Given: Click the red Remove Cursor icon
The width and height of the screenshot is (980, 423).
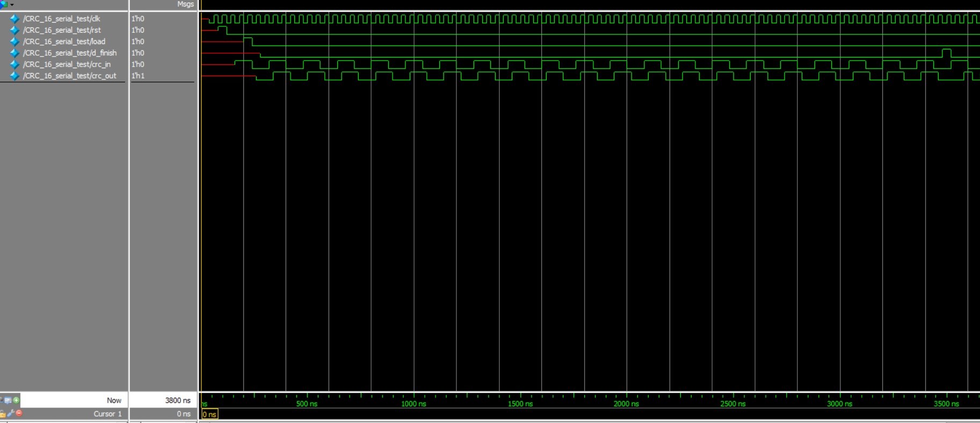Looking at the screenshot, I should 19,413.
